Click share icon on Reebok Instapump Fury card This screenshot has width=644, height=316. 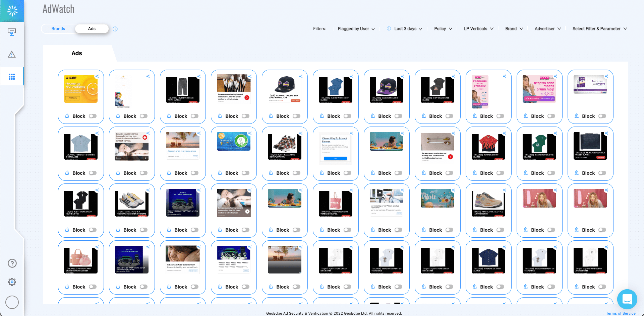click(x=301, y=133)
